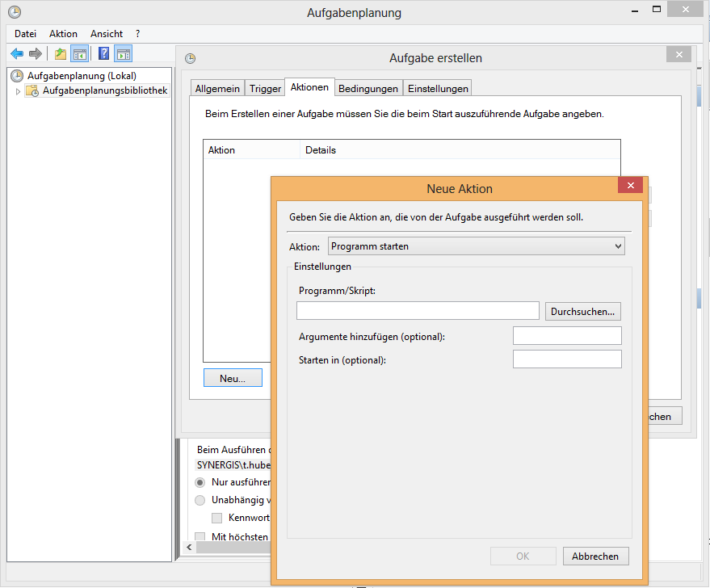The height and width of the screenshot is (588, 710).
Task: Switch to the Trigger tab
Action: [x=265, y=87]
